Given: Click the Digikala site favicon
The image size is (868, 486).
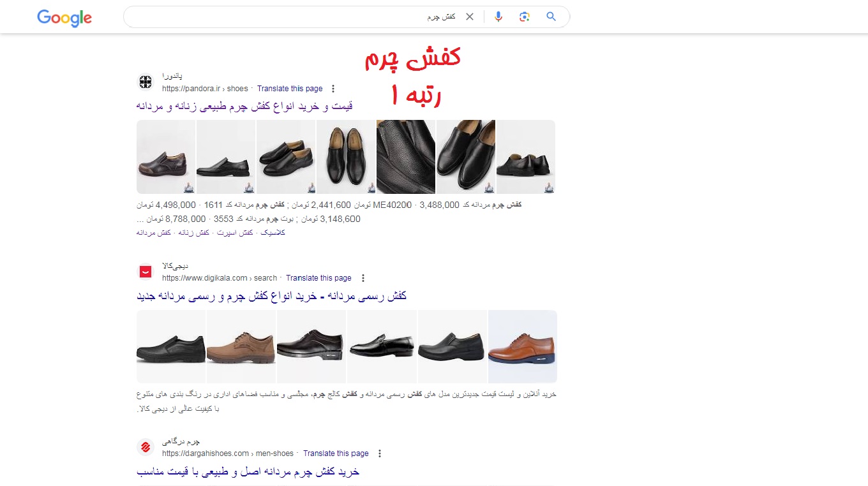Looking at the screenshot, I should pos(146,272).
